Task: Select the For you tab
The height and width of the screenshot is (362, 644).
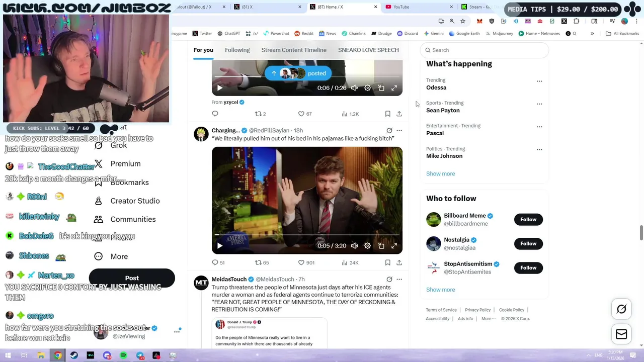Action: pos(203,50)
